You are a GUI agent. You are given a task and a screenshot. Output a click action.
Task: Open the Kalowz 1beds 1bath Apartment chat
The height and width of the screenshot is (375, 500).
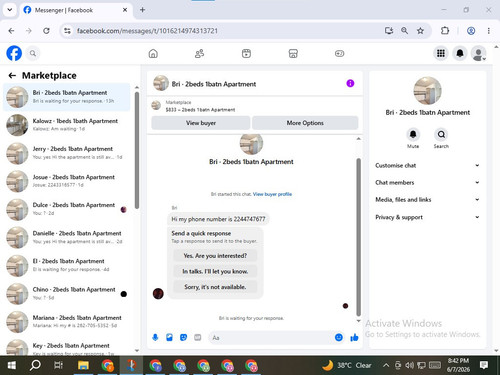pyautogui.click(x=67, y=125)
